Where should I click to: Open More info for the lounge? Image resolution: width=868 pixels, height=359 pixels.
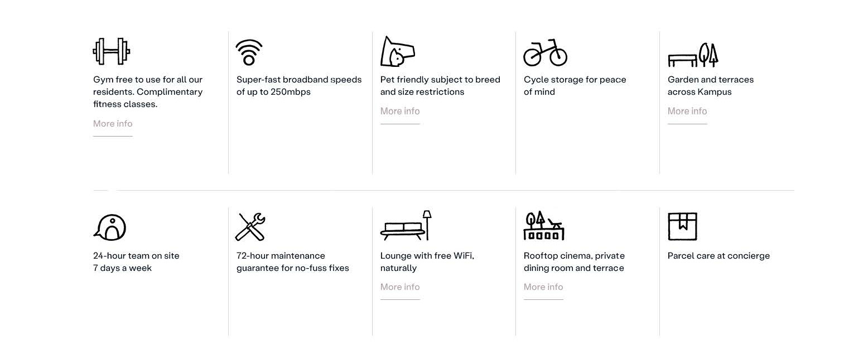[x=400, y=287]
